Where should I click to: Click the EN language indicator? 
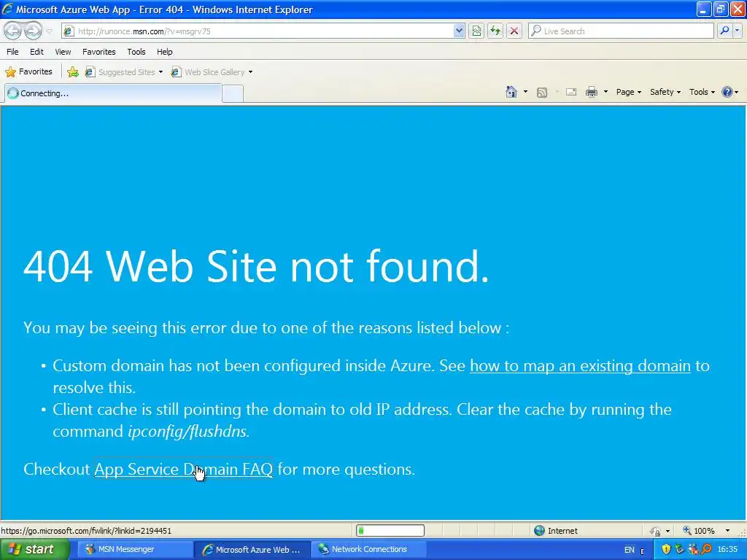click(630, 550)
